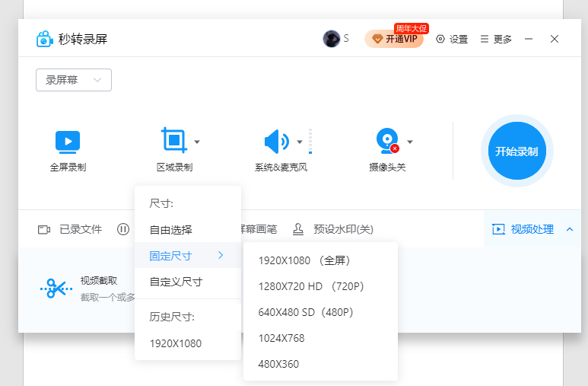
Task: Click the 开始录制 start recording button
Action: (x=516, y=151)
